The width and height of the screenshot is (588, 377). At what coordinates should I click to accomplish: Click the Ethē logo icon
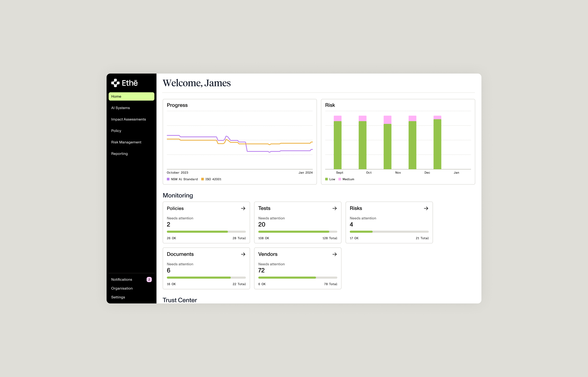click(x=115, y=83)
